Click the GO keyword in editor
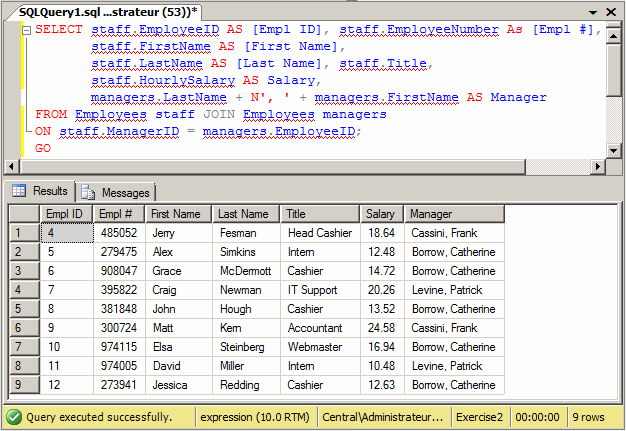626x431 pixels. click(x=43, y=148)
